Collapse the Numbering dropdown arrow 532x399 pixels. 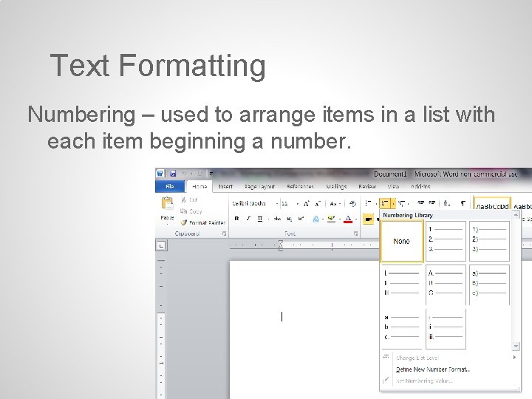tap(393, 204)
